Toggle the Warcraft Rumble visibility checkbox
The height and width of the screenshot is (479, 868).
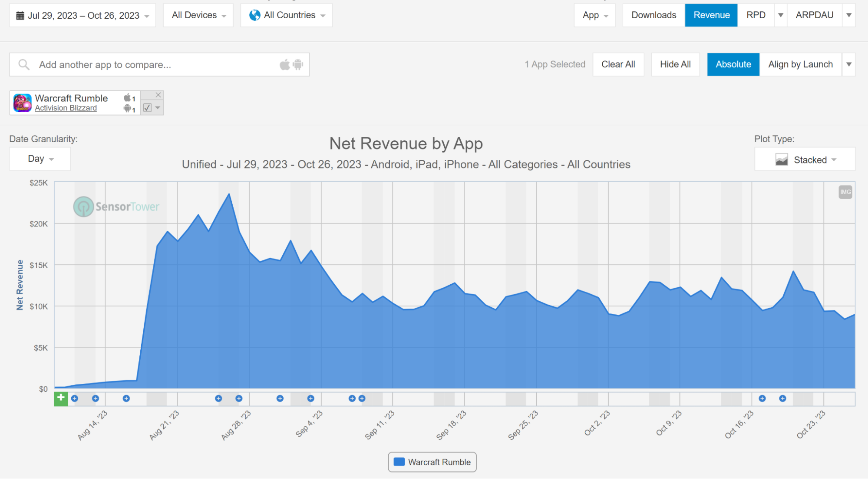tap(148, 108)
